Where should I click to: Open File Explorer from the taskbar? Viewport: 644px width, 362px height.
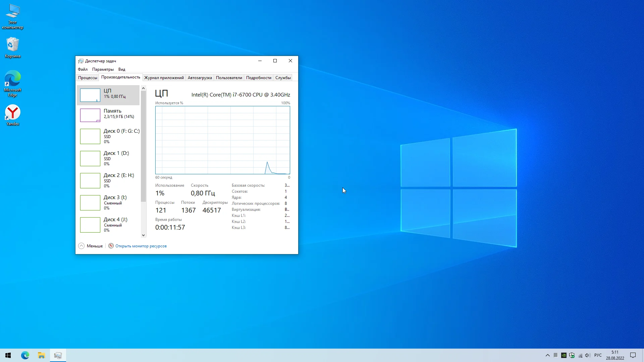pyautogui.click(x=41, y=355)
